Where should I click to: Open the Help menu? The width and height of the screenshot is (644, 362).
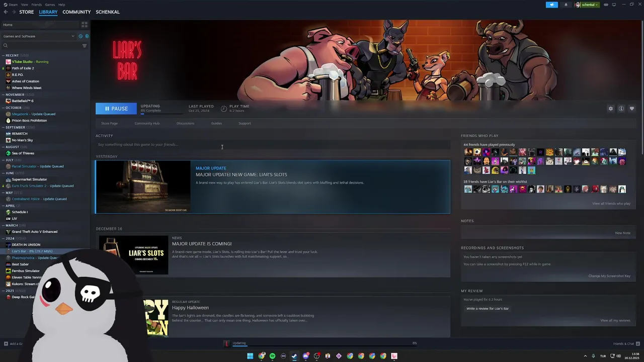(x=61, y=5)
